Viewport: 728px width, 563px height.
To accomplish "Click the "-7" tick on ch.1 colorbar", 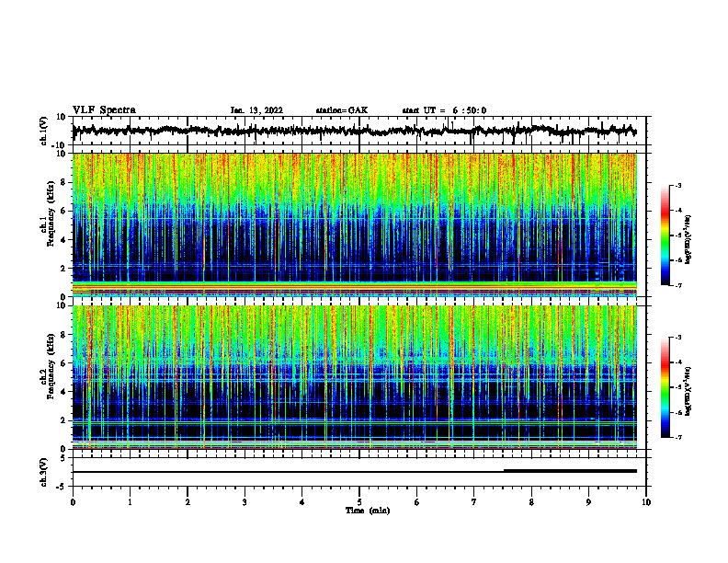I will [x=677, y=285].
